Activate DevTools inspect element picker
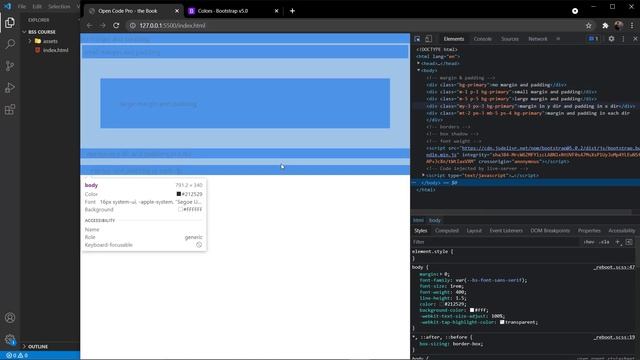The width and height of the screenshot is (640, 360). [417, 39]
